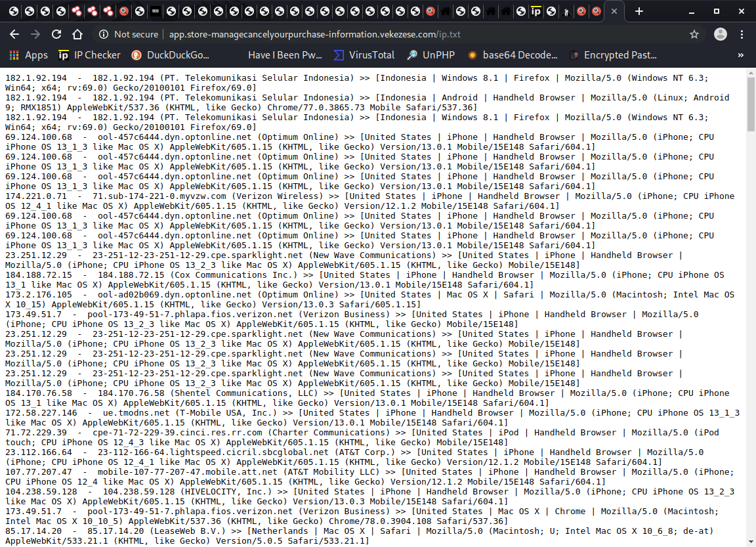Open the base64 Decode bookmark
The image size is (756, 547).
[x=513, y=55]
